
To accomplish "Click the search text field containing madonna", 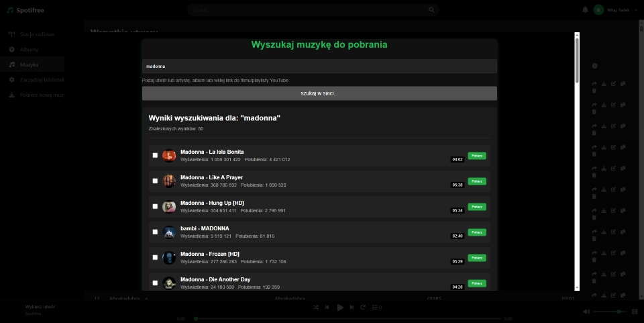I will pos(319,66).
